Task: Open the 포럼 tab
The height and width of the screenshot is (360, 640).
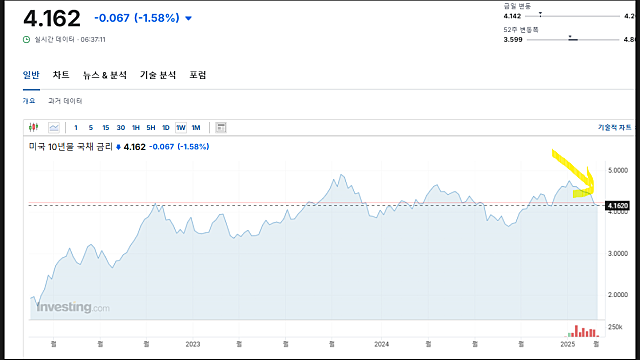Action: click(198, 75)
